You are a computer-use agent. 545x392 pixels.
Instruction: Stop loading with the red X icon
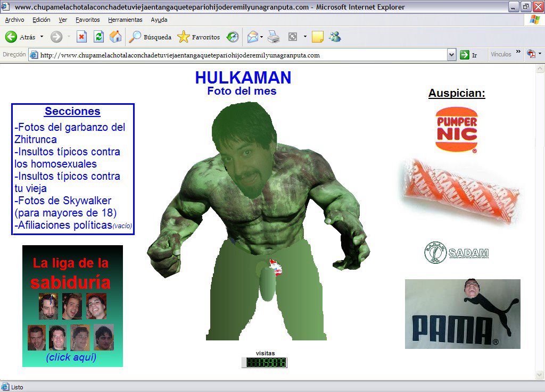click(x=81, y=37)
